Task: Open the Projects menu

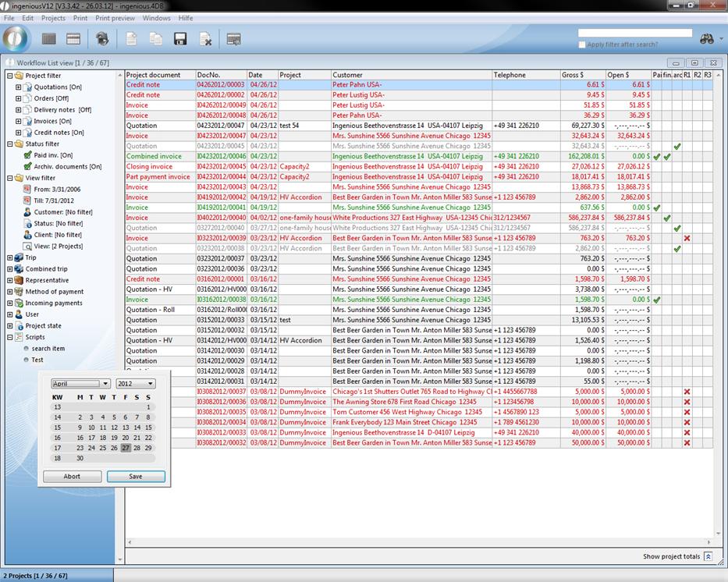Action: coord(53,18)
